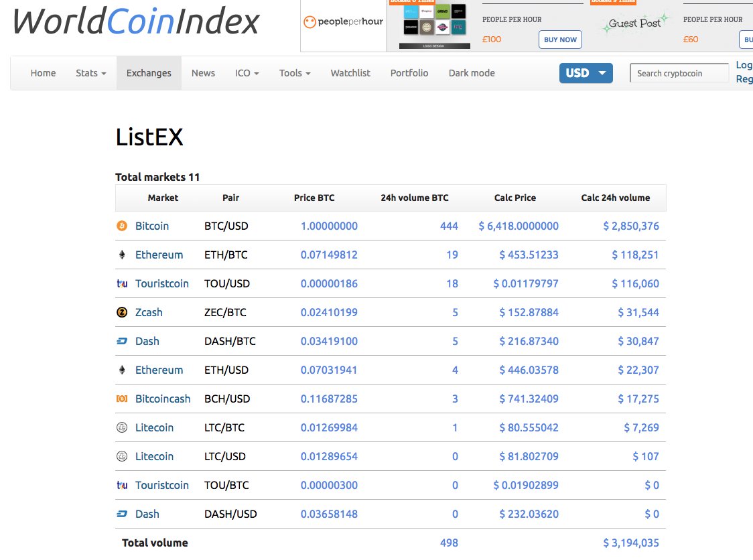Expand the ICO menu
Viewport: 753px width, 560px height.
(x=247, y=73)
